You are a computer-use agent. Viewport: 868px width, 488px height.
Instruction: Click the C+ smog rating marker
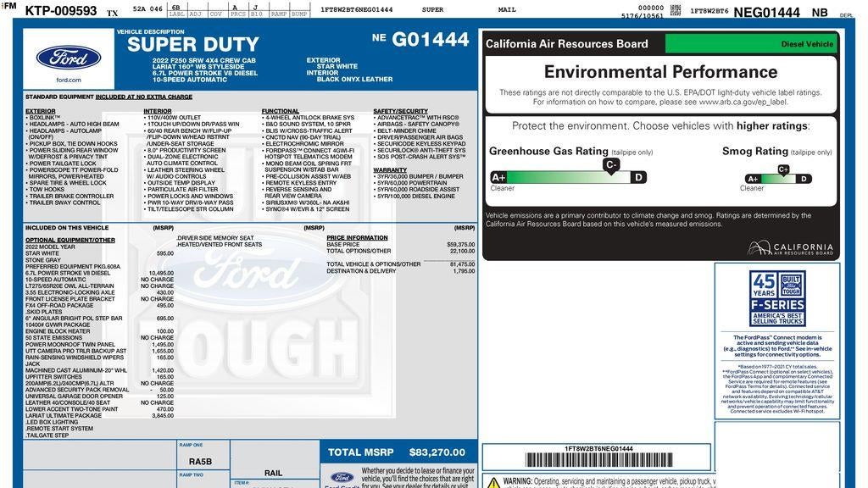tap(783, 170)
